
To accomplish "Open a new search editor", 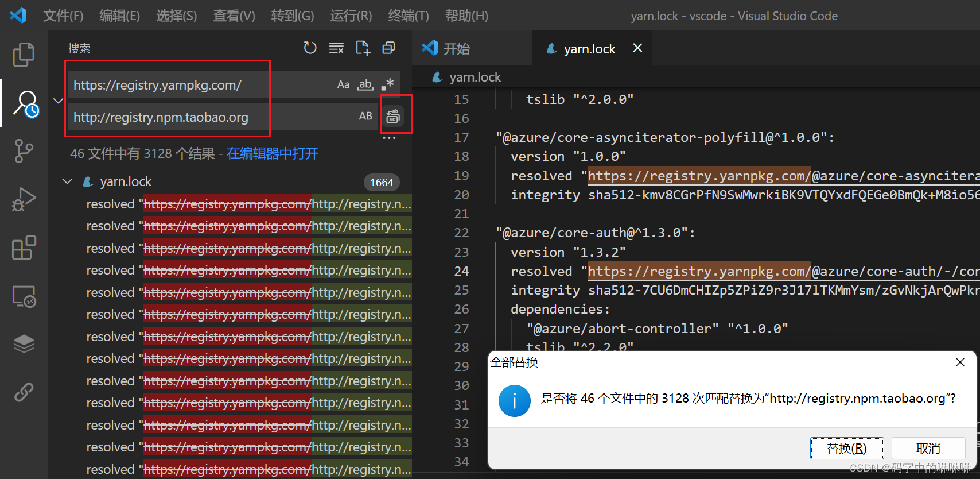I will click(363, 48).
